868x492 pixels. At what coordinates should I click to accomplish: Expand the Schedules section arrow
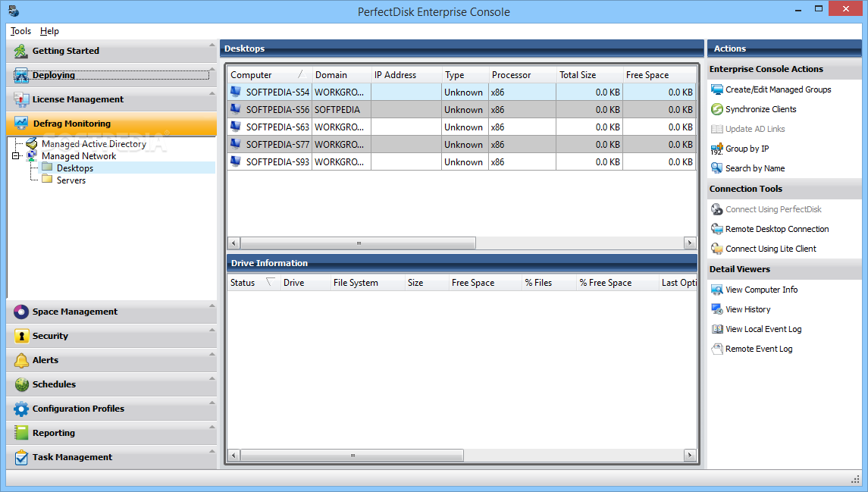click(212, 378)
